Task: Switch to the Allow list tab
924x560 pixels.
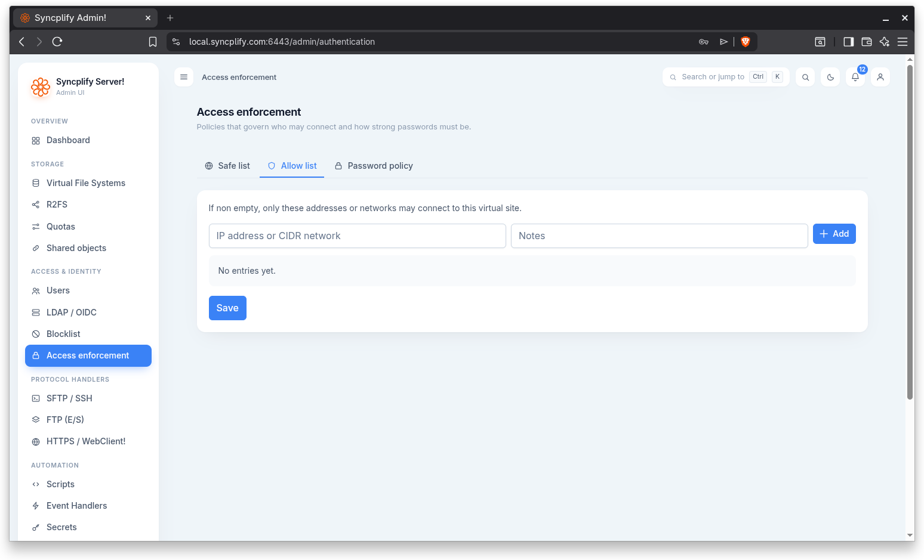Action: click(292, 166)
